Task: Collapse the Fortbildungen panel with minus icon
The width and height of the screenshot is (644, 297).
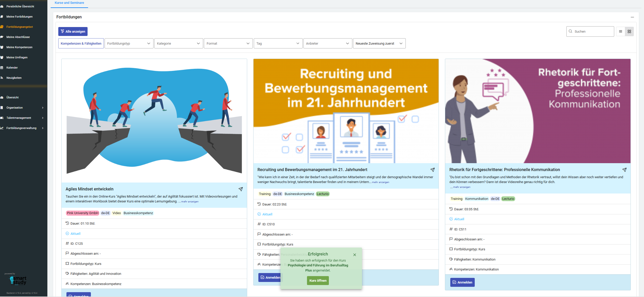Action: coord(632,17)
